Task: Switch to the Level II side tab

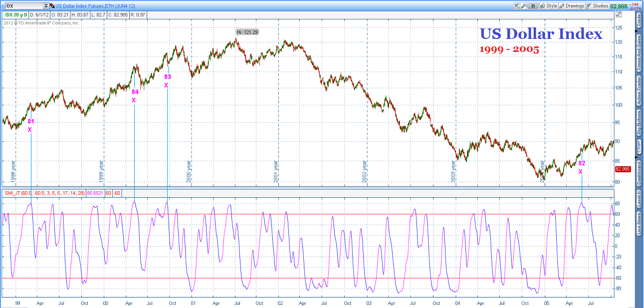Action: (x=639, y=200)
